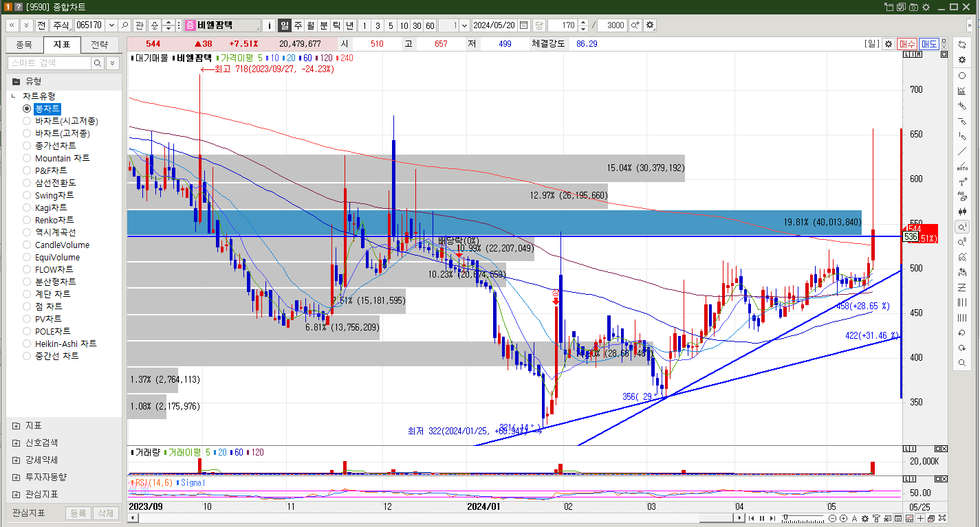Select the AUTO trendline tool
Image resolution: width=980 pixels, height=527 pixels.
pyautogui.click(x=962, y=166)
